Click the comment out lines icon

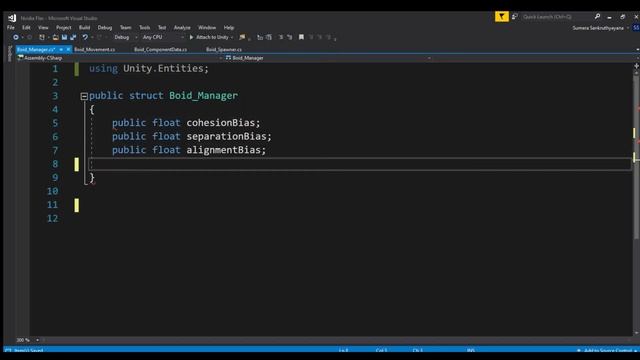[x=281, y=37]
